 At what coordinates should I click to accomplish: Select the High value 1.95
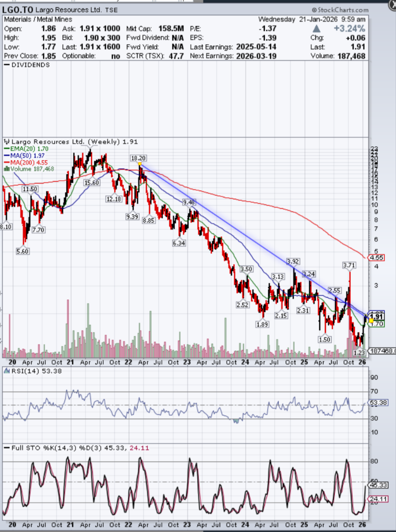(48, 38)
